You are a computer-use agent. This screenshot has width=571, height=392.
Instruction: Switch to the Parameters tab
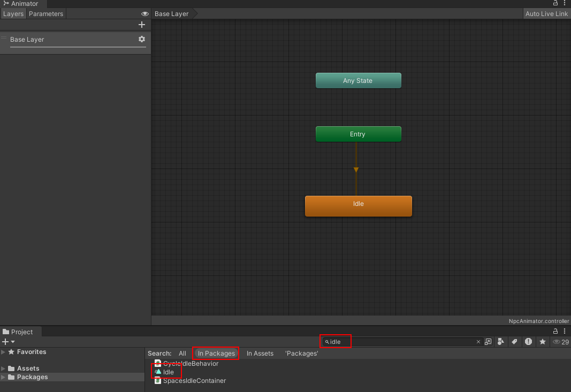46,13
